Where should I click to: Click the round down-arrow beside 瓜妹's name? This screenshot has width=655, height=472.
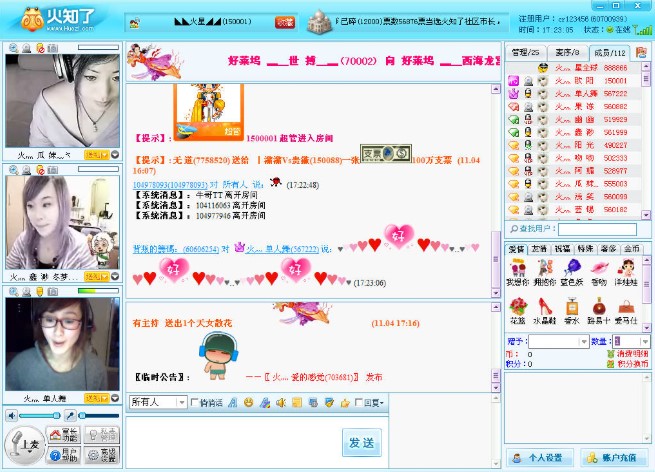click(x=115, y=155)
